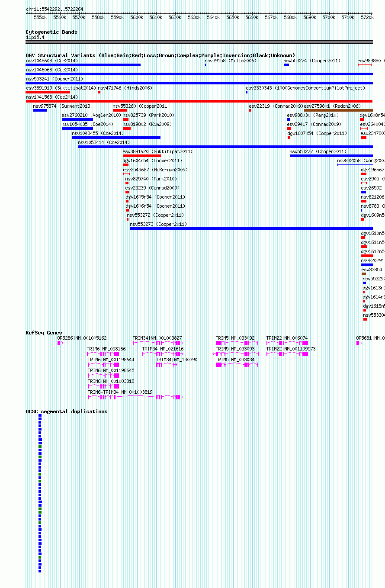Click nsv825740 (Park2010) variant label

click(151, 179)
